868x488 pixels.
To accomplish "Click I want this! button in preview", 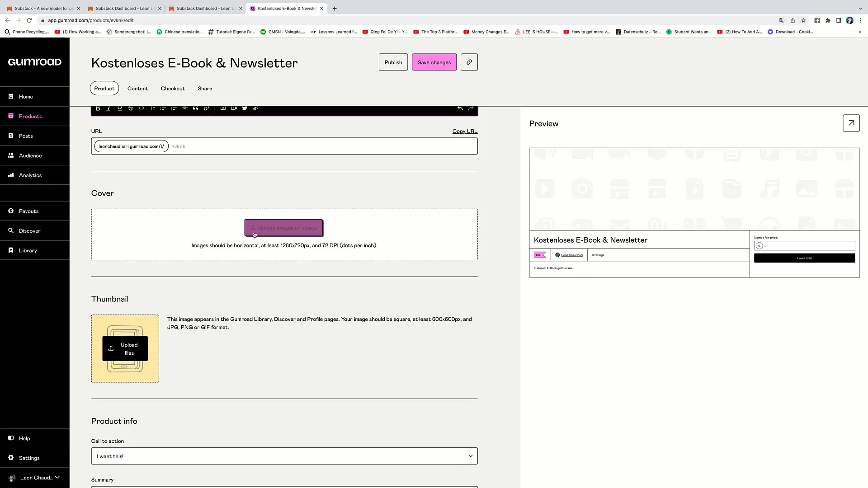I will 805,258.
